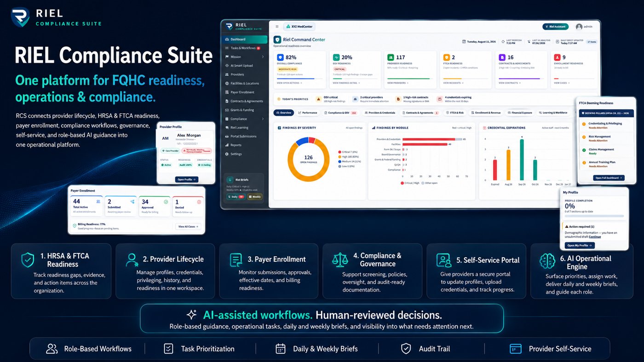Click the Submitted paper-plane icon
The height and width of the screenshot is (362, 644).
(x=132, y=201)
